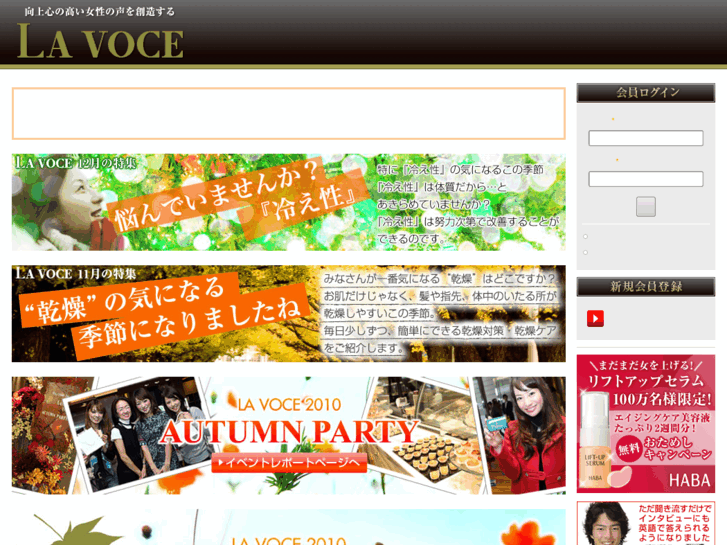Open the December 冷え性 feature banner
Image resolution: width=727 pixels, height=545 pixels.
pos(288,202)
